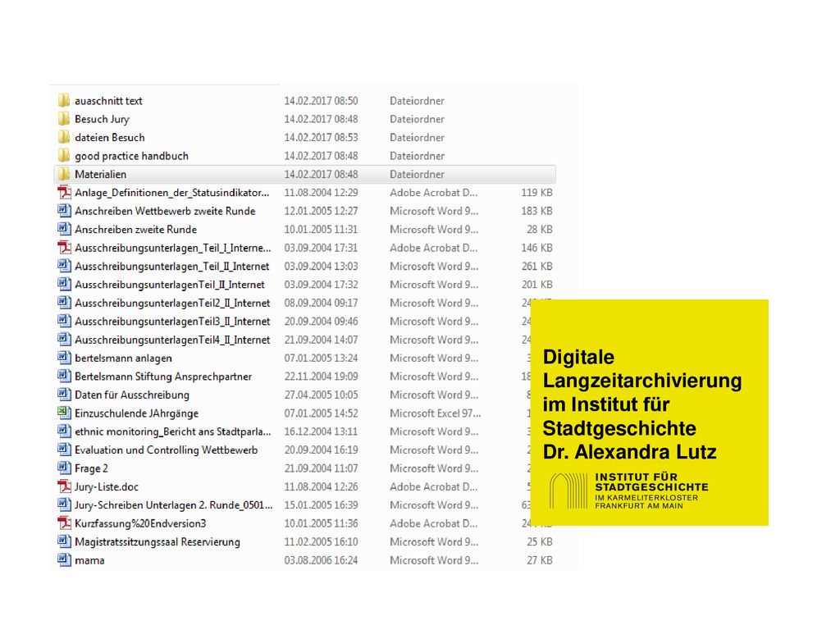Image resolution: width=840 pixels, height=630 pixels.
Task: Select Word icon of mama
Action: coord(64,559)
